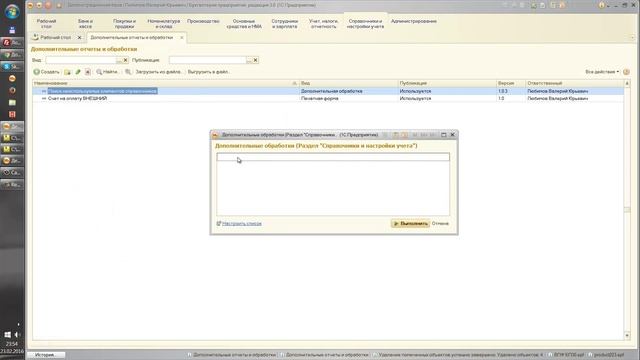Click Отмена in the dialog
Viewport: 640px width, 360px height.
[440, 224]
